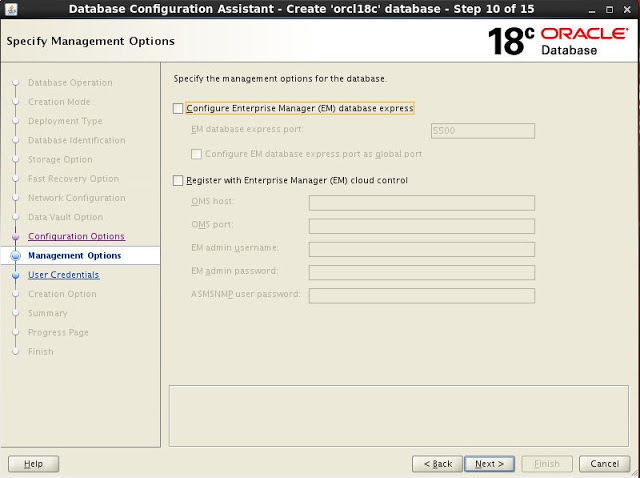Go back using the Back button

pos(438,464)
